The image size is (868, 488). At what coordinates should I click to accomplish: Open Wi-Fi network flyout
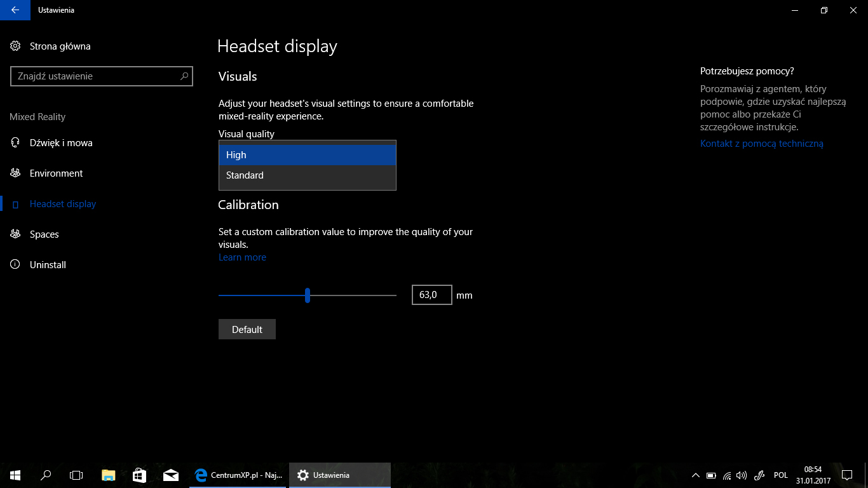click(x=727, y=475)
